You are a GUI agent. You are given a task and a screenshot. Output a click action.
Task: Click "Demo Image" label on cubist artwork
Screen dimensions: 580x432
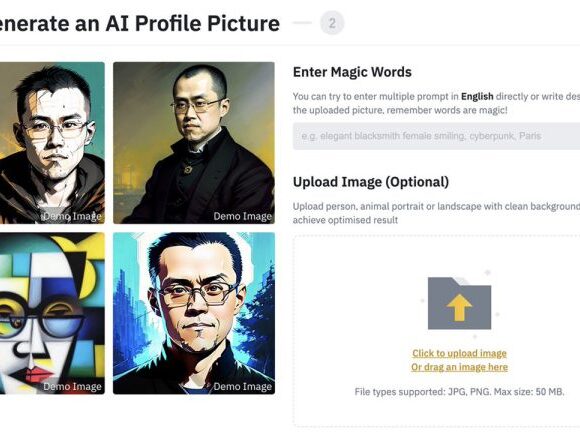(x=72, y=387)
